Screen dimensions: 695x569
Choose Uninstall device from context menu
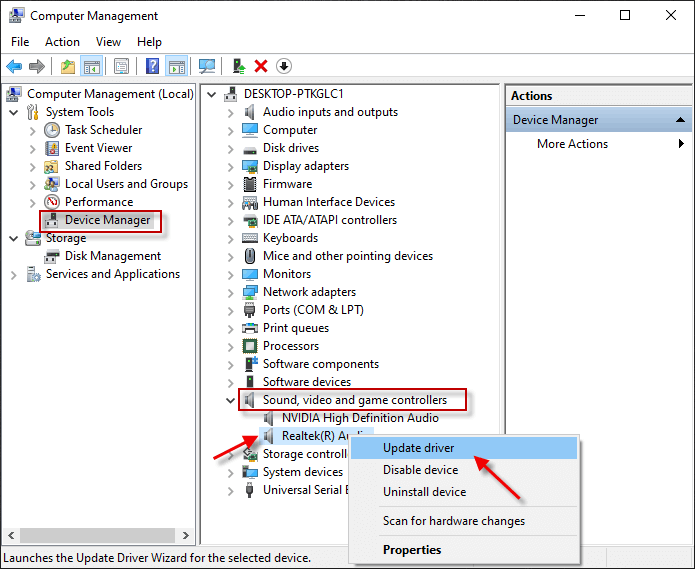[x=464, y=492]
